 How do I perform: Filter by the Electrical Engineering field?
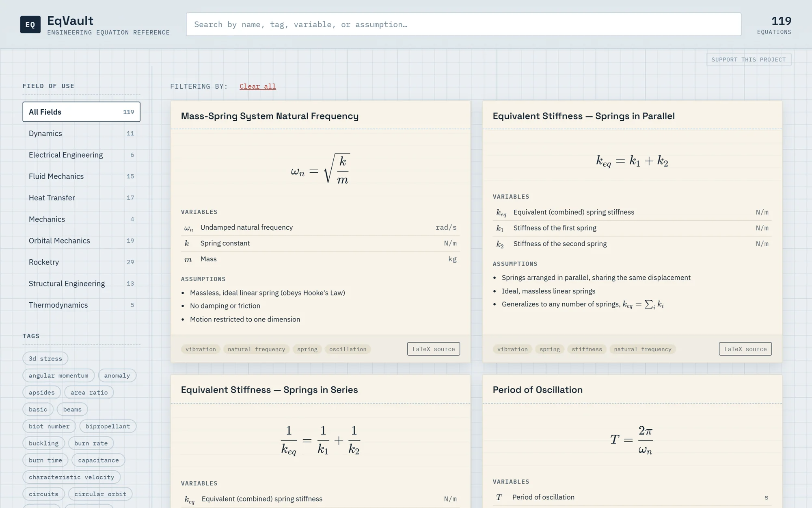[x=81, y=155]
